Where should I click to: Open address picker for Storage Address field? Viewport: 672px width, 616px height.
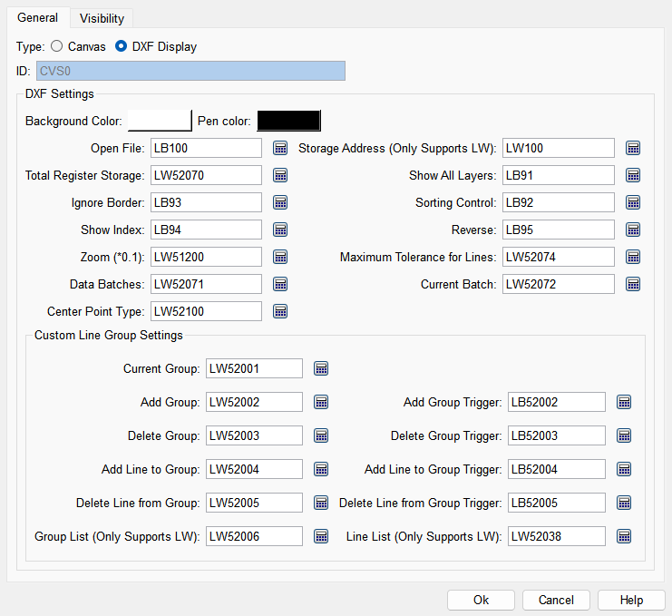(634, 148)
